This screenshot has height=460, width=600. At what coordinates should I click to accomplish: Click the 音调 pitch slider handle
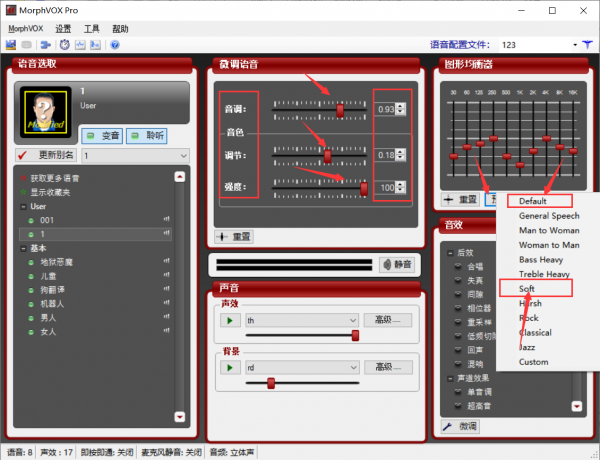(340, 110)
